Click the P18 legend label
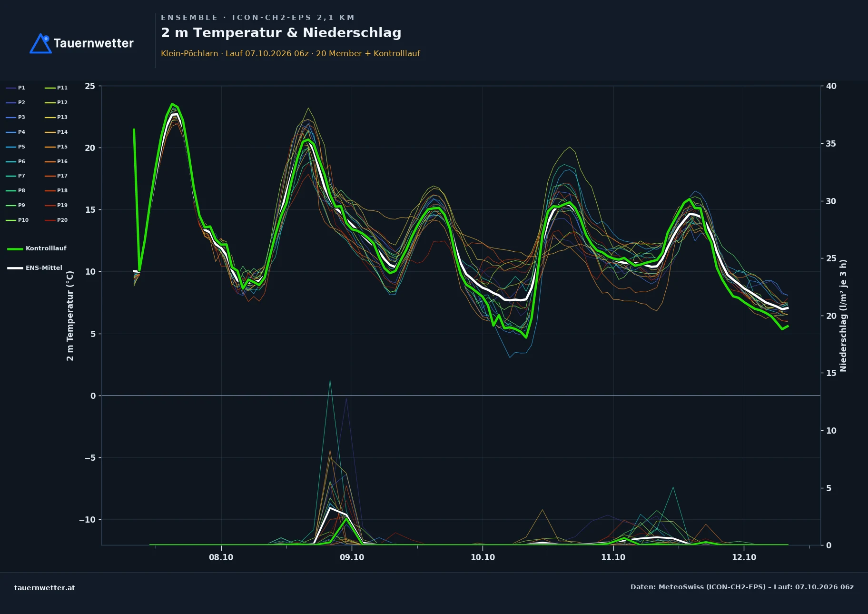This screenshot has width=868, height=614. click(x=62, y=190)
